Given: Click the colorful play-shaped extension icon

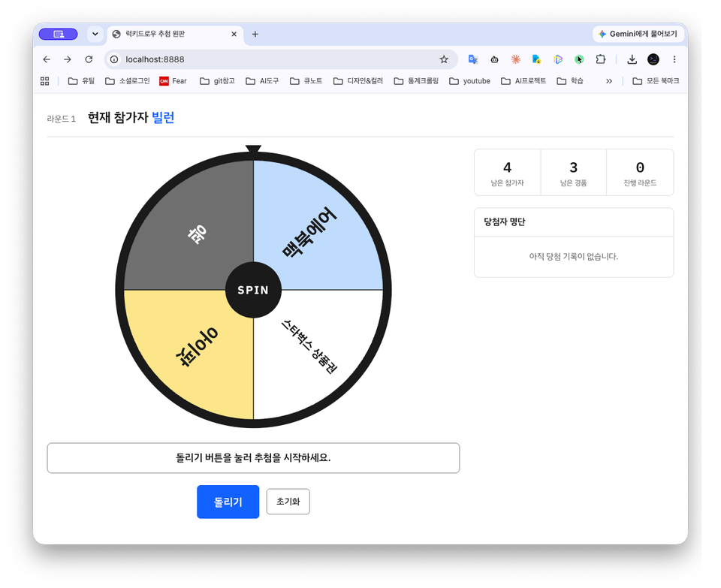Looking at the screenshot, I should pos(558,59).
